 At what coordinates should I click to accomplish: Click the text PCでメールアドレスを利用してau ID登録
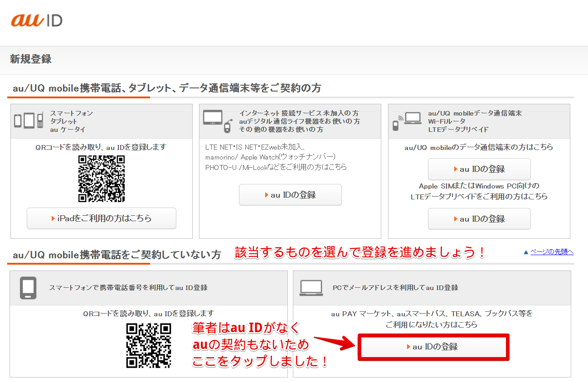(395, 288)
